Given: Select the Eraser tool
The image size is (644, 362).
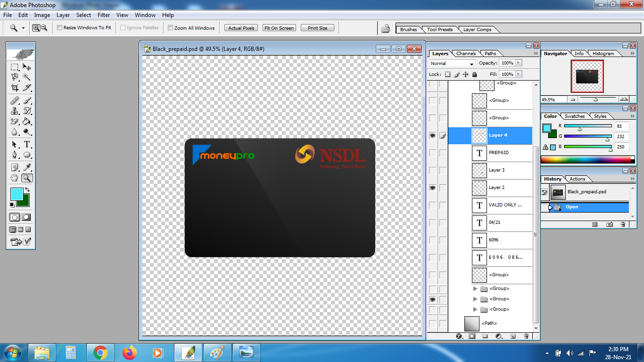Looking at the screenshot, I should (x=15, y=121).
